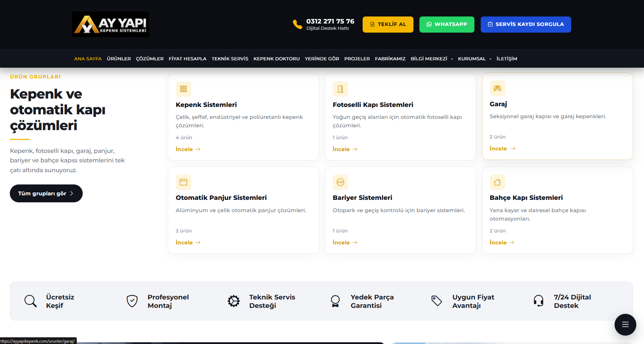This screenshot has height=344, width=644.
Task: Open the İletişim menu item
Action: tap(507, 59)
